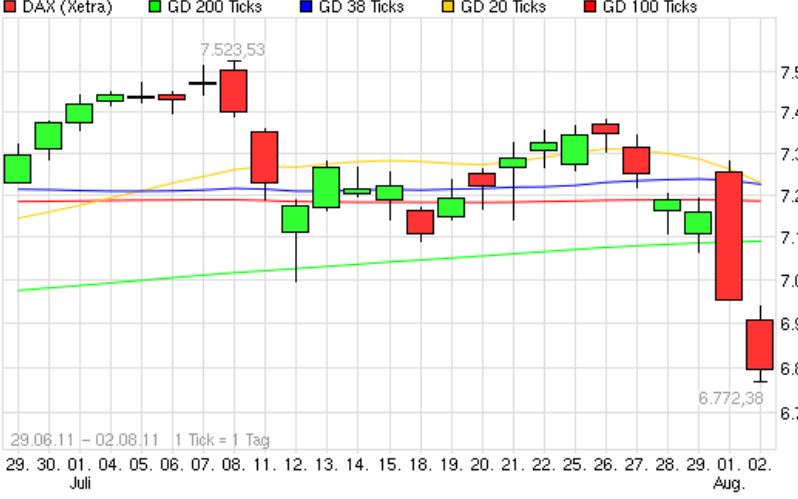Click the large red candle of 01. August
The height and width of the screenshot is (499, 798).
point(729,236)
